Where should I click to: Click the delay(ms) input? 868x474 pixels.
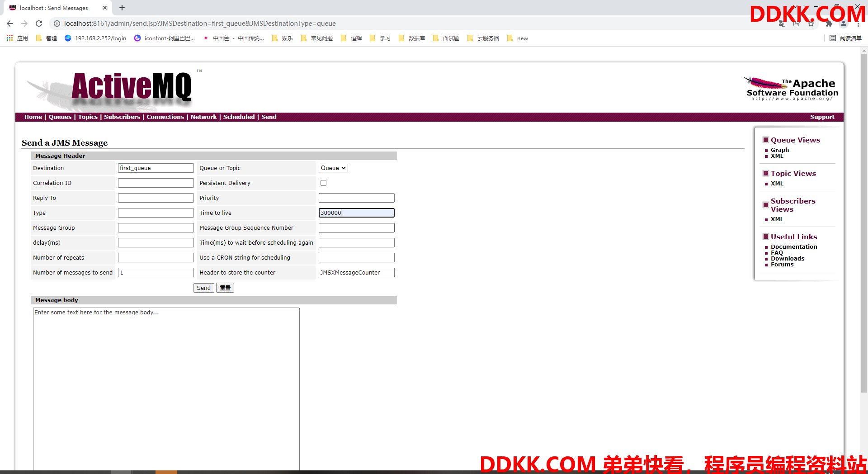click(x=156, y=242)
